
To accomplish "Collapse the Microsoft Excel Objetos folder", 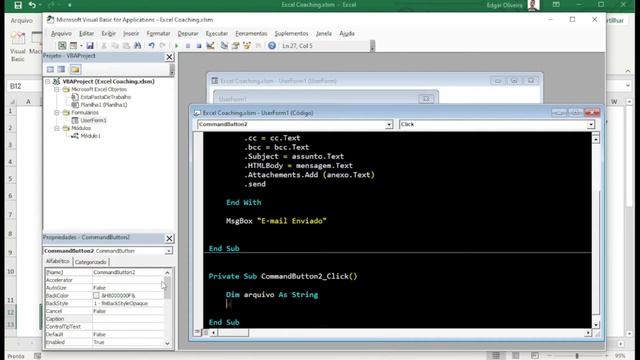I will pyautogui.click(x=57, y=89).
